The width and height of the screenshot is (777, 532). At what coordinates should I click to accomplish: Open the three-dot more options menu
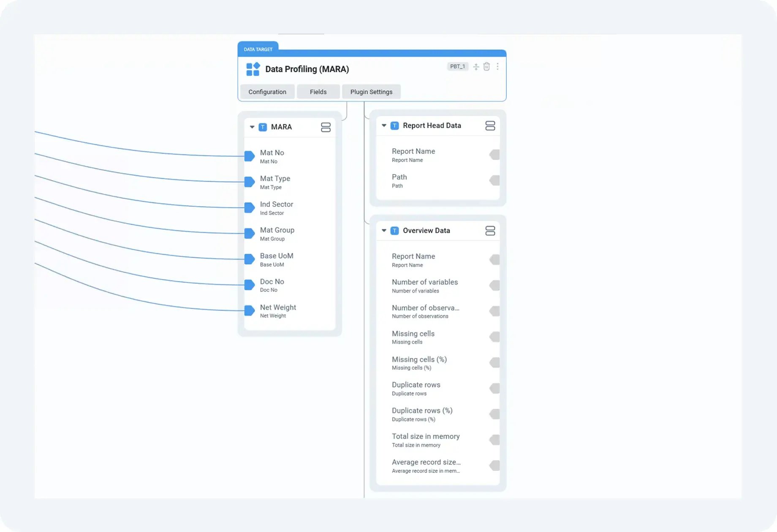point(497,67)
